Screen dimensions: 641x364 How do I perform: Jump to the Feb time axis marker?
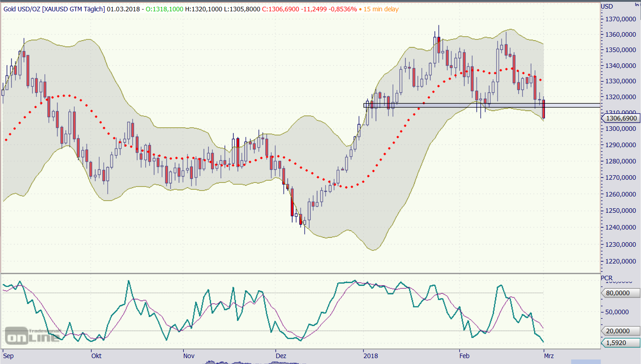(465, 356)
